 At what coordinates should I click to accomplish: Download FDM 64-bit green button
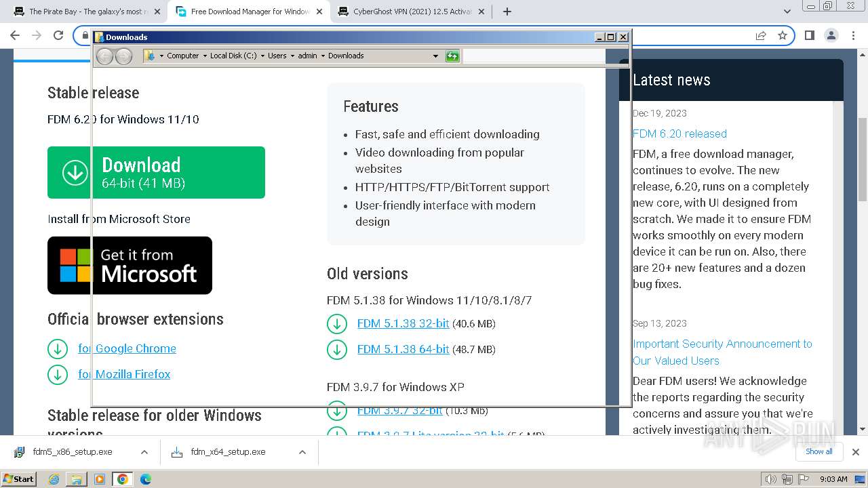tap(156, 172)
